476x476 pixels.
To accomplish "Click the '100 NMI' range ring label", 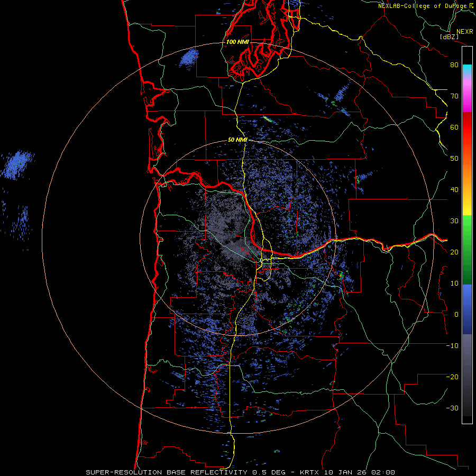I will [237, 42].
